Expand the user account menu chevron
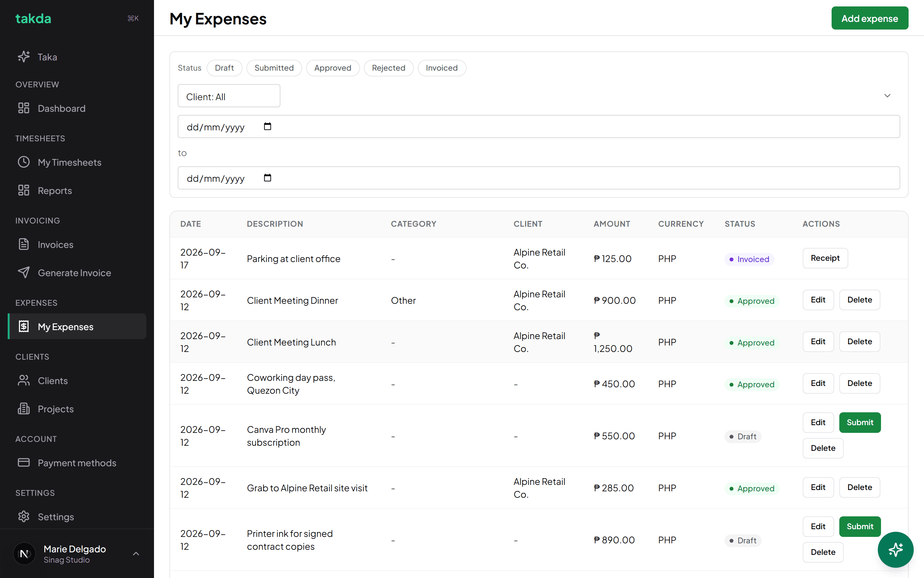 [136, 554]
